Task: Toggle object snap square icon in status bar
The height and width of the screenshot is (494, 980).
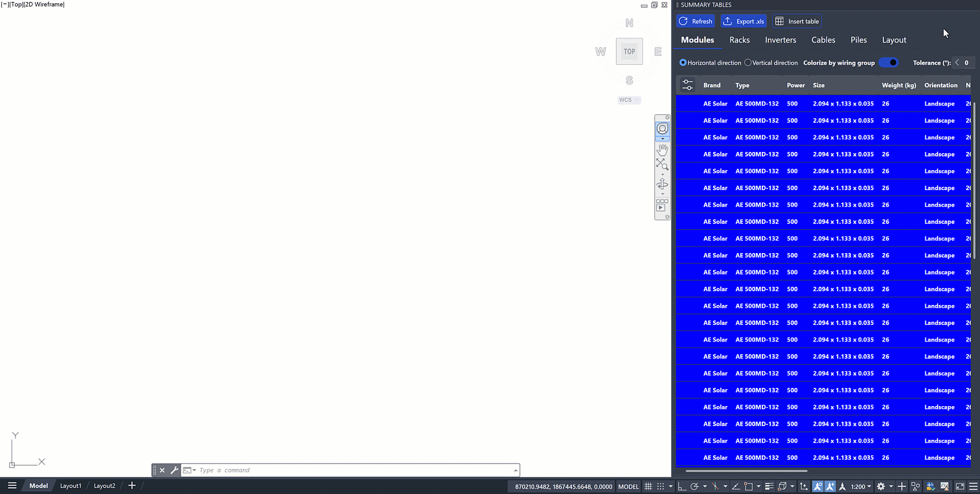Action: pos(748,486)
